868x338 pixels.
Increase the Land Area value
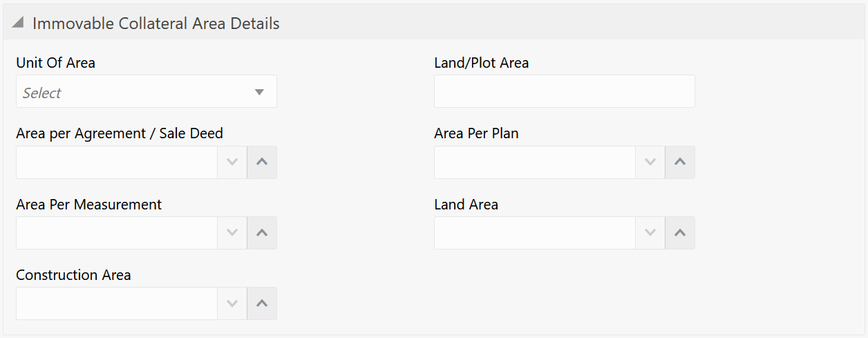[x=680, y=233]
